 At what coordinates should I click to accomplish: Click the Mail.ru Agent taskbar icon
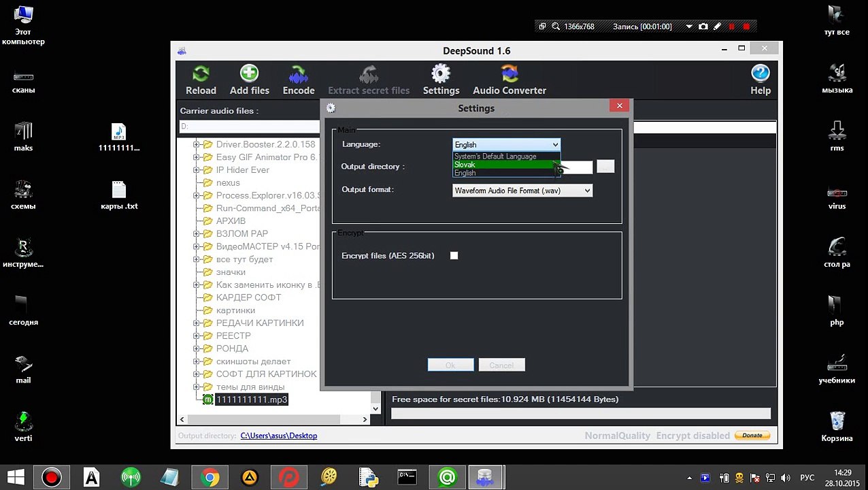pos(447,478)
